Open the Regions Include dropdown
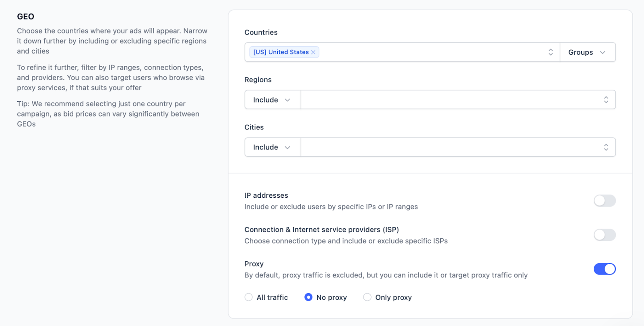The width and height of the screenshot is (644, 326). tap(266, 100)
